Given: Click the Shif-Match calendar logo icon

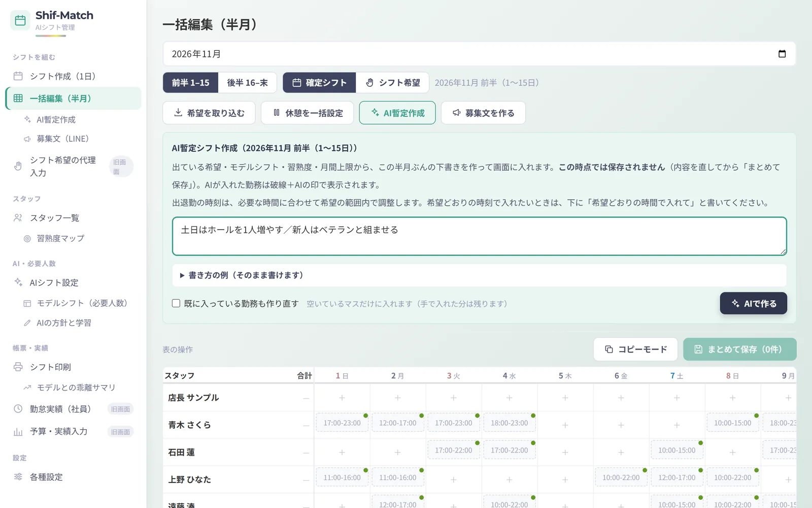Looking at the screenshot, I should point(20,20).
